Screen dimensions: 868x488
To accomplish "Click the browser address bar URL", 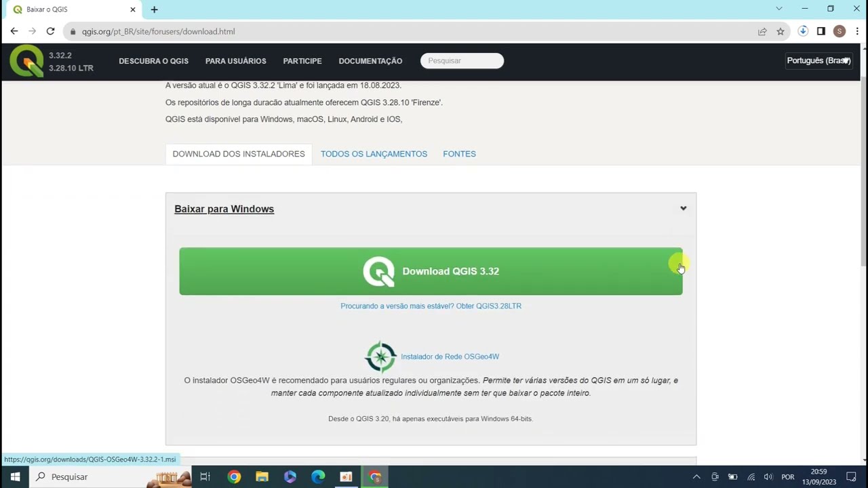I will point(159,31).
